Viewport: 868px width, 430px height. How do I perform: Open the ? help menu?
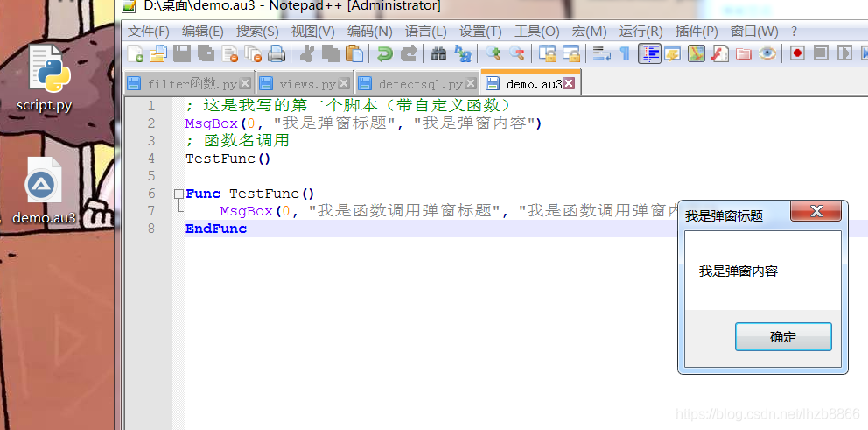794,31
